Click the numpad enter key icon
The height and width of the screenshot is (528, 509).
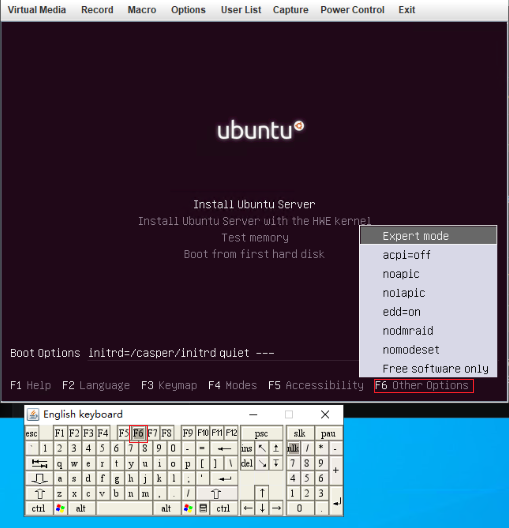[336, 501]
